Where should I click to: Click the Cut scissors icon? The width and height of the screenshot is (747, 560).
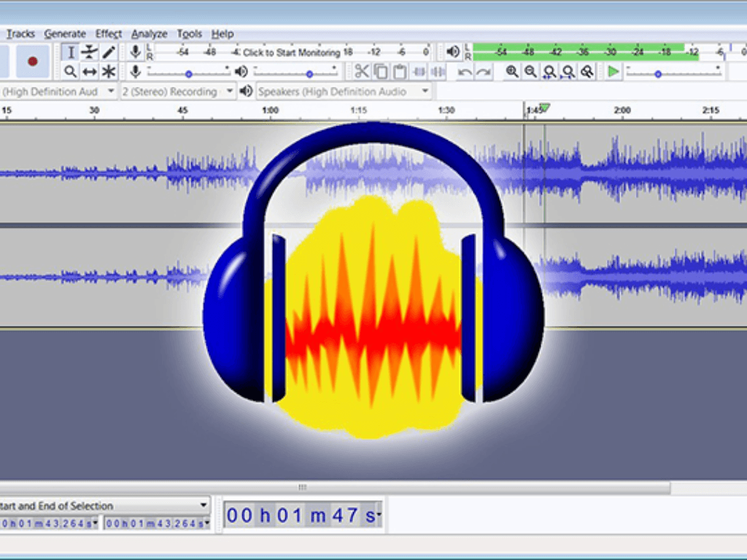[362, 71]
